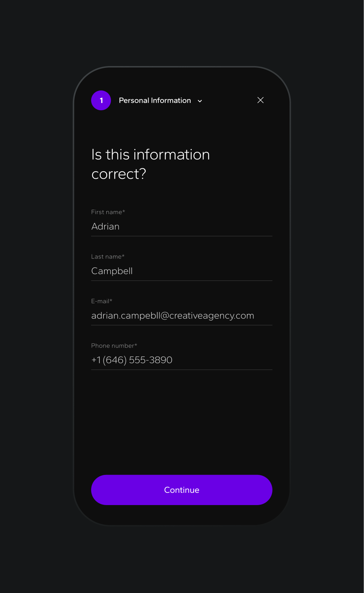Click the purple step 1 badge
Viewport: 364px width, 593px height.
click(101, 101)
